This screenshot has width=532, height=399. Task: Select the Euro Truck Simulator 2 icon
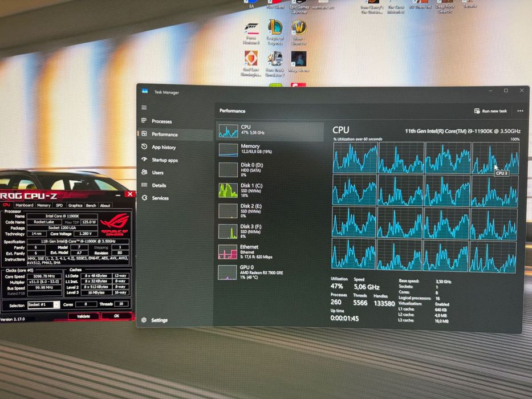point(274,64)
